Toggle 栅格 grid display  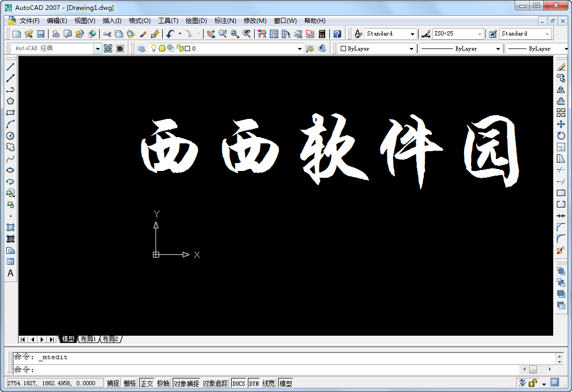click(129, 383)
